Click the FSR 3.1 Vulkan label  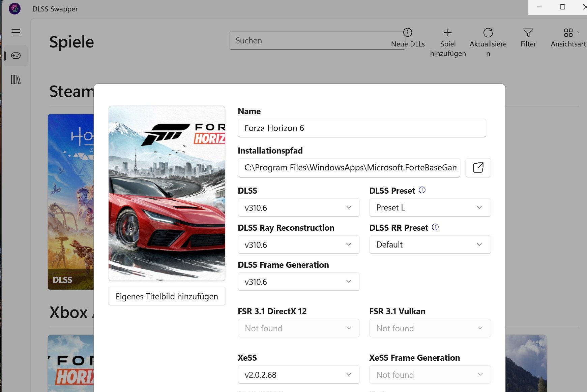[397, 311]
